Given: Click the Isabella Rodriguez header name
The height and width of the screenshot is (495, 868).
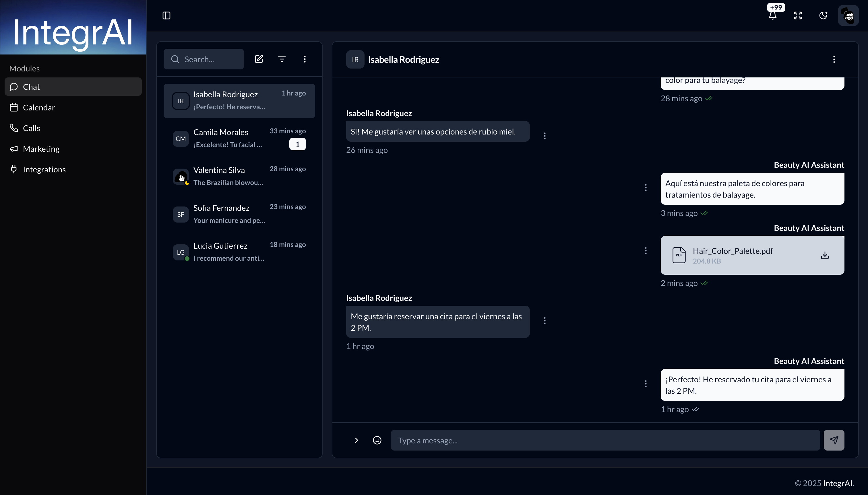Looking at the screenshot, I should pos(404,59).
